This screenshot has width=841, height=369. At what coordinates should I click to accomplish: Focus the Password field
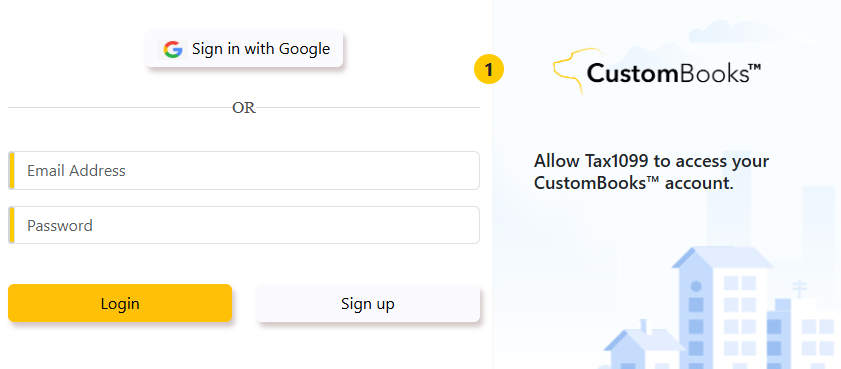click(244, 225)
